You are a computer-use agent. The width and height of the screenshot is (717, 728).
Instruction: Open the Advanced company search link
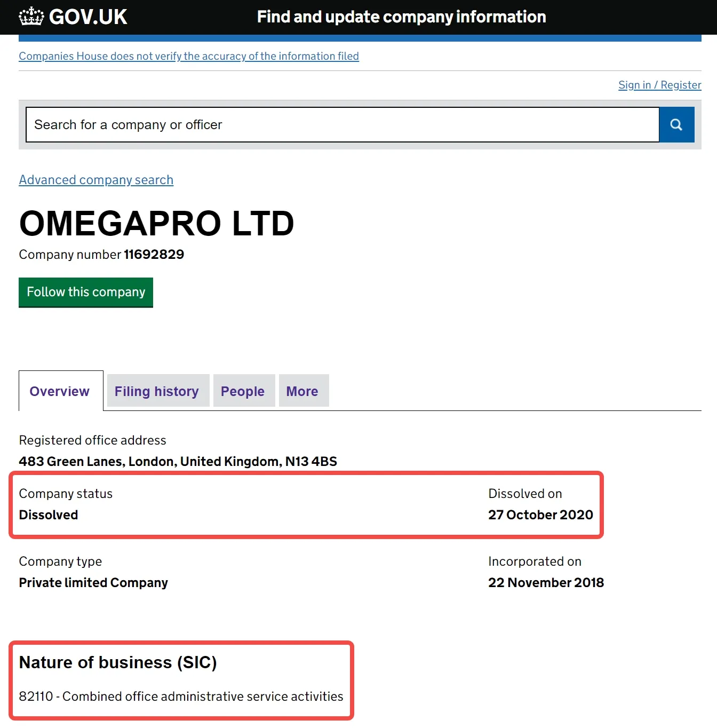96,180
